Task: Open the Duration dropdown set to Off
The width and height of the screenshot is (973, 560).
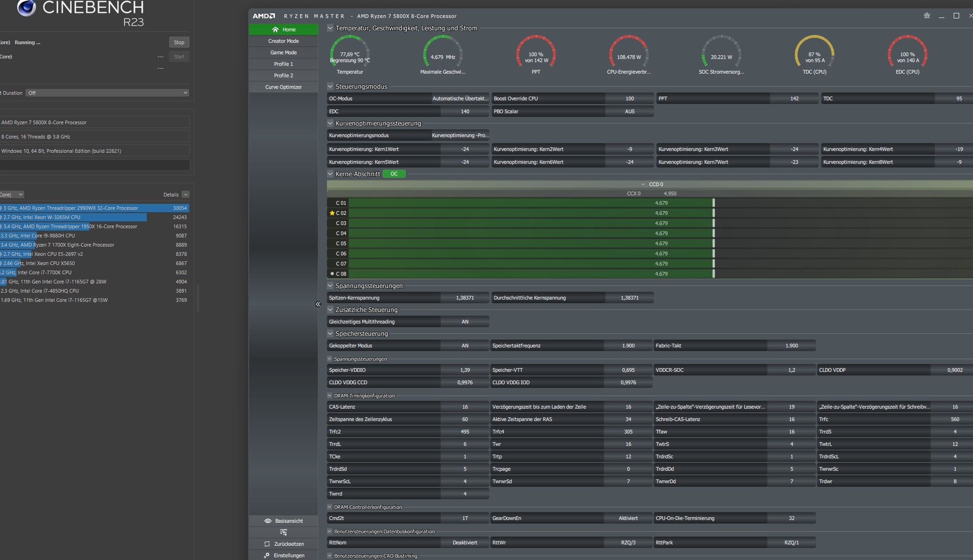Action: tap(108, 93)
